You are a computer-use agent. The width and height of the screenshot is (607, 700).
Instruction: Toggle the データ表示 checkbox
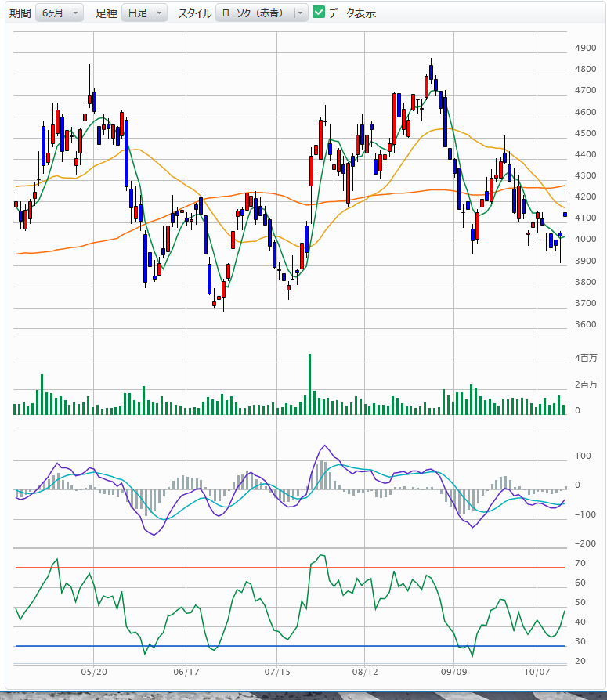tap(319, 13)
